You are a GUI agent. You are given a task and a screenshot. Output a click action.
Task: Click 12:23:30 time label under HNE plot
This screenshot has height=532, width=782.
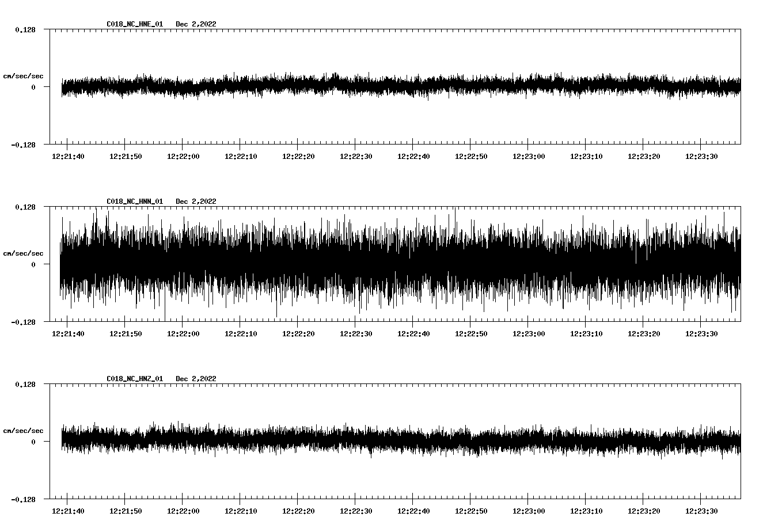pos(701,156)
